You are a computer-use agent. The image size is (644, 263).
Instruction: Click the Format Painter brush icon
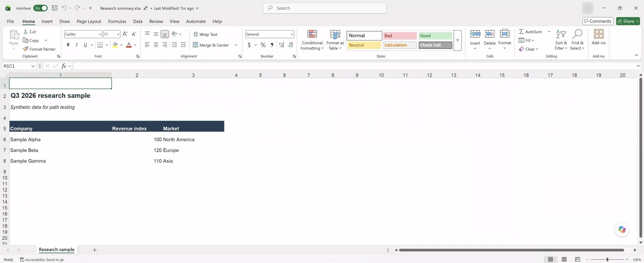[25, 49]
